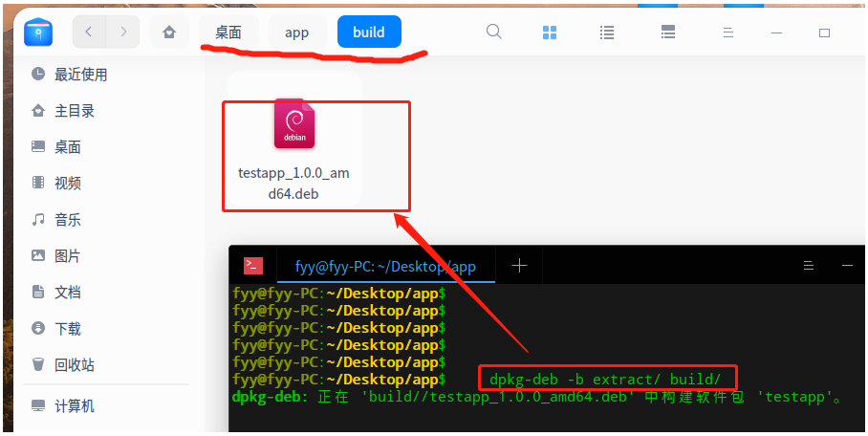Open the terminal hamburger menu
Screen dimensions: 868x436
[809, 266]
